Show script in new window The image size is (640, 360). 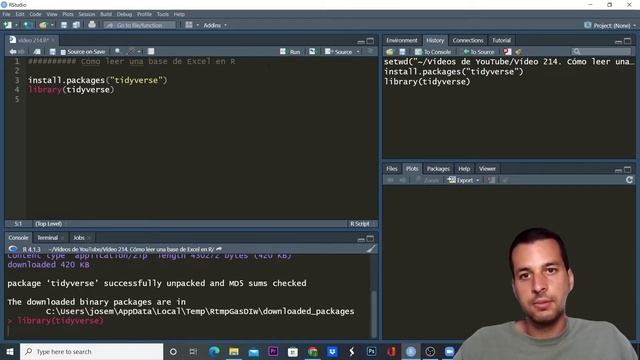click(x=37, y=51)
